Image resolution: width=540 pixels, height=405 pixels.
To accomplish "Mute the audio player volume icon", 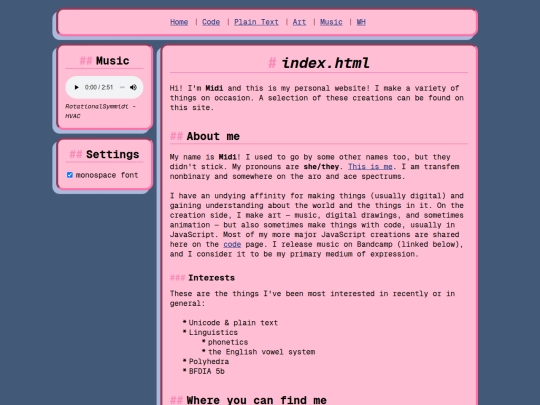I will pyautogui.click(x=133, y=87).
